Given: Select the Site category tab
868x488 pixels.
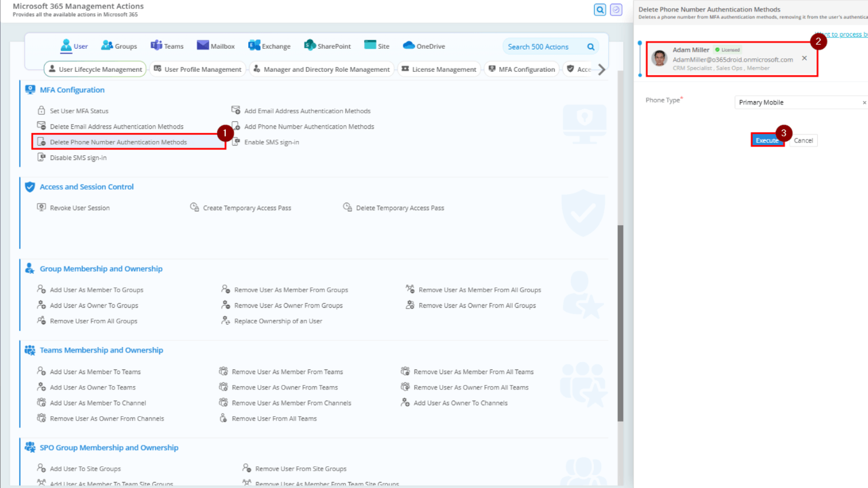Looking at the screenshot, I should [377, 46].
